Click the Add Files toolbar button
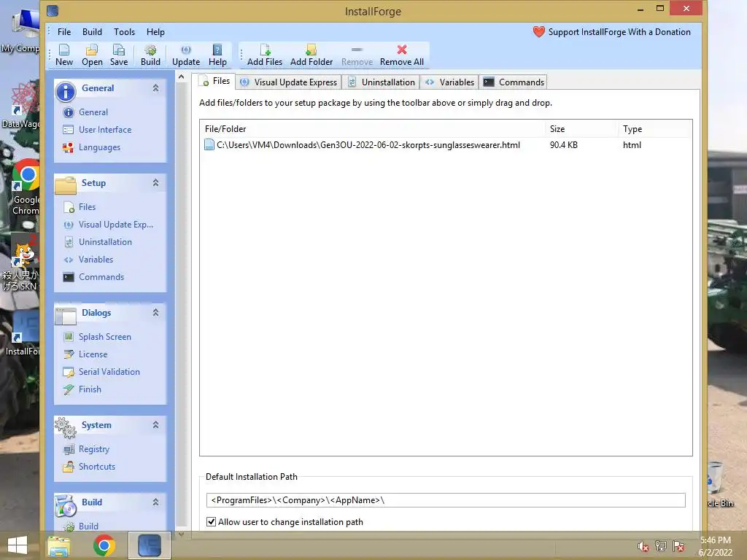The width and height of the screenshot is (747, 560). pyautogui.click(x=264, y=55)
